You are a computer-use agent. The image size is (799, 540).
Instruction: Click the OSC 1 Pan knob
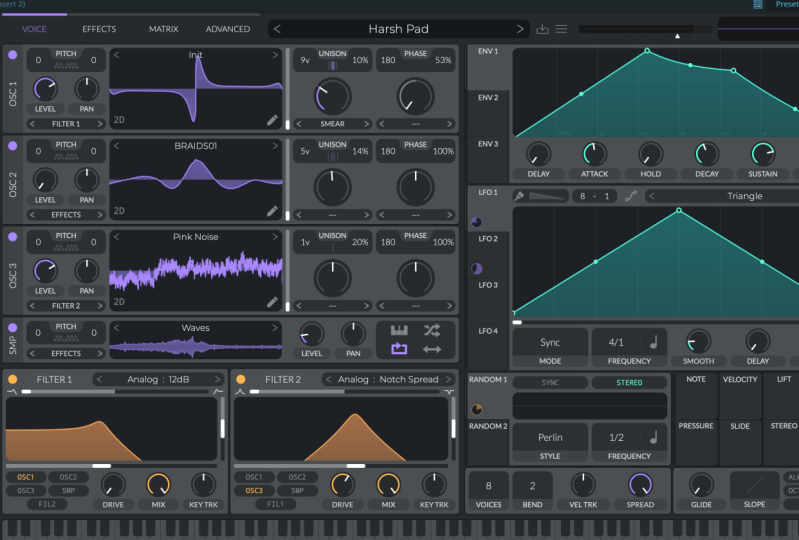pyautogui.click(x=87, y=89)
